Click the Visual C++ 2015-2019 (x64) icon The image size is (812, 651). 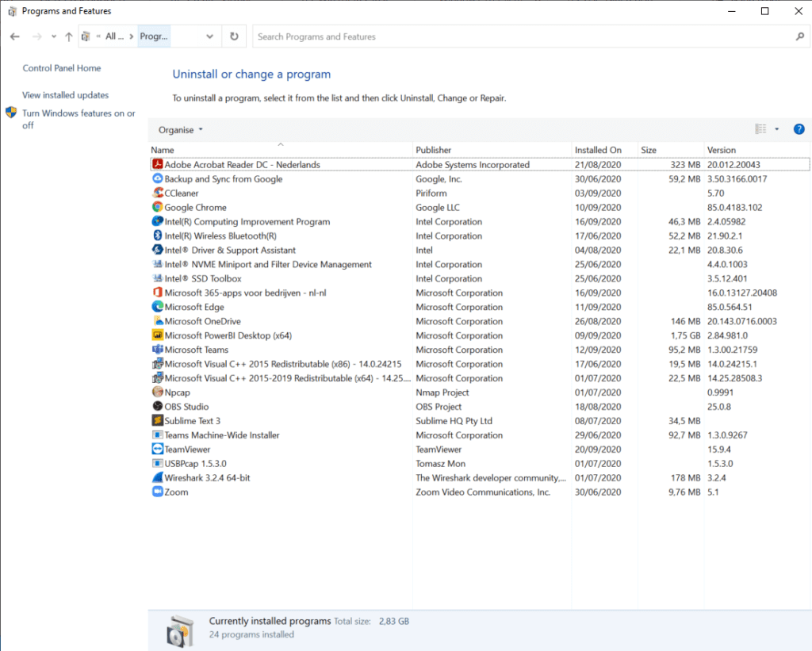point(158,378)
